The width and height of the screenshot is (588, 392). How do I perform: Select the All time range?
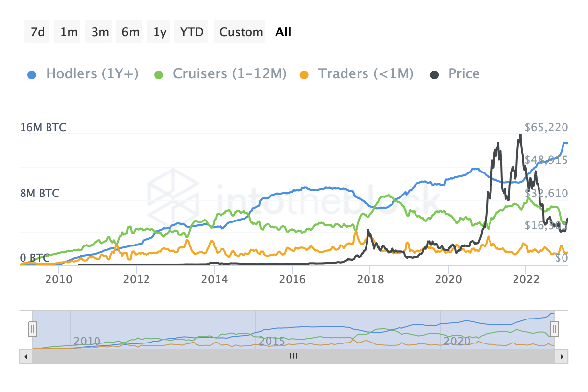pos(283,31)
